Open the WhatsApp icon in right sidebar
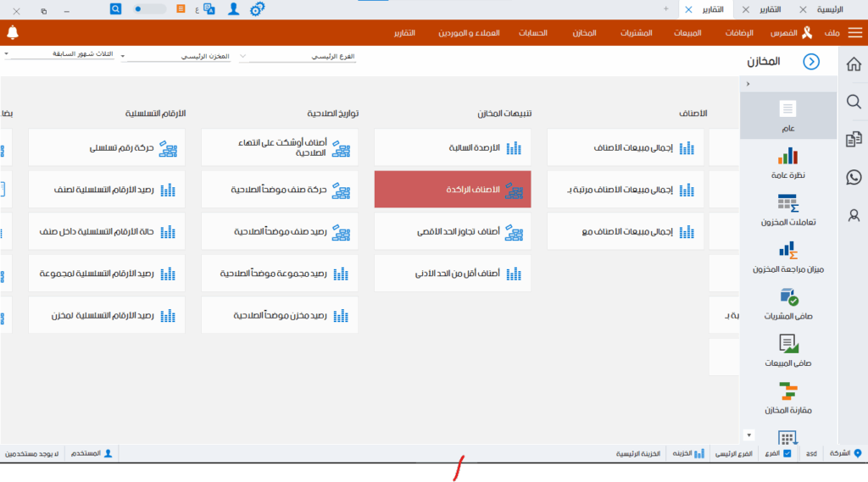868x482 pixels. (x=854, y=177)
